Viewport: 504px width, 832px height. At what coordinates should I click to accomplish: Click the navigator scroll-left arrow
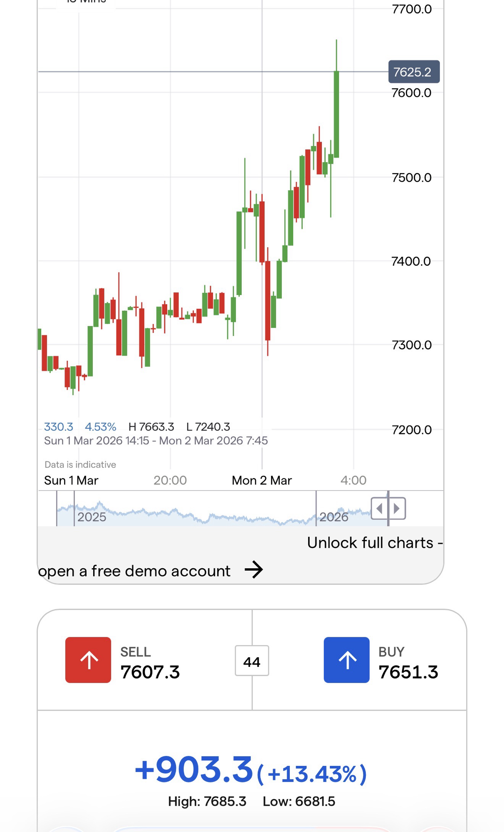(379, 508)
